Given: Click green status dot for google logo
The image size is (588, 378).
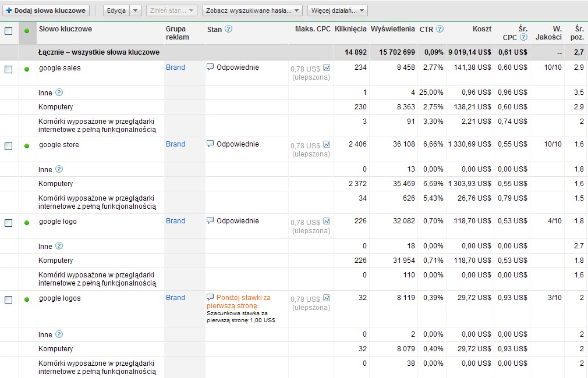Looking at the screenshot, I should coord(27,223).
